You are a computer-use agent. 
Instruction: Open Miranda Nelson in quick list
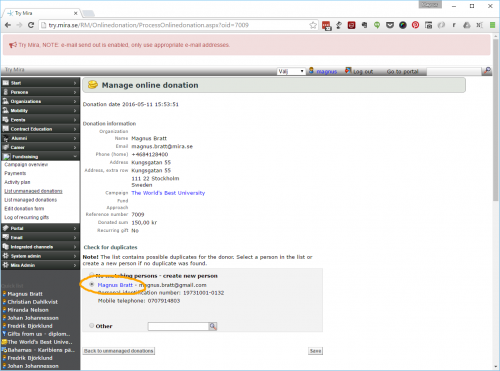click(28, 310)
